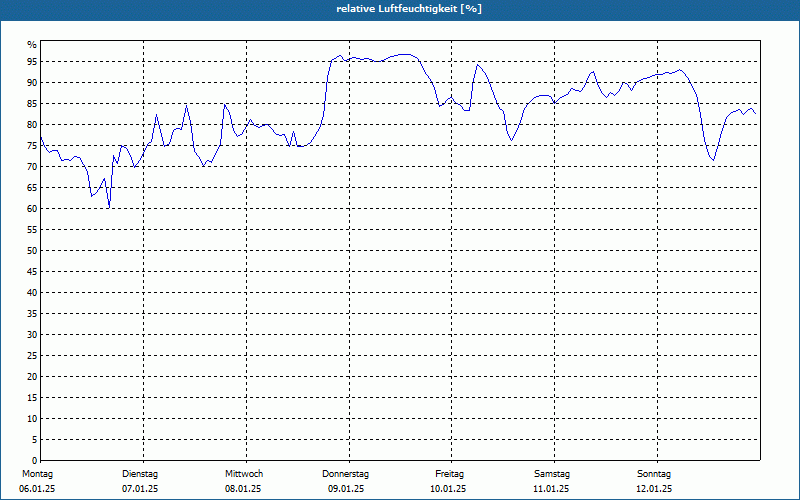Click the date label 09.01.25
Image resolution: width=800 pixels, height=500 pixels.
point(346,489)
